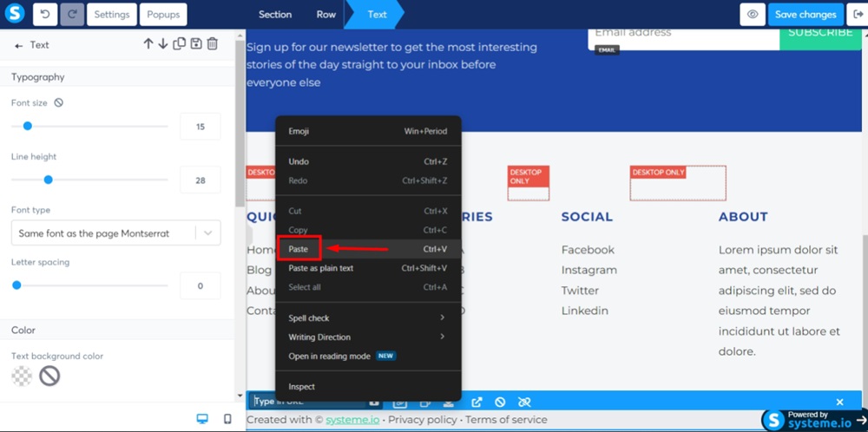Screen dimensions: 868x432
Task: Click the Instagram text under SOCIAL
Action: pyautogui.click(x=589, y=271)
